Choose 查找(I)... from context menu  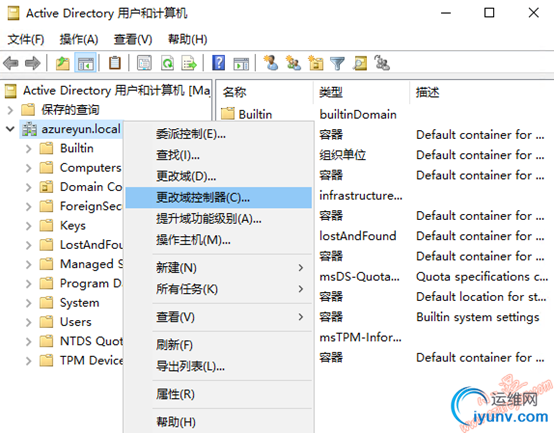click(x=219, y=155)
